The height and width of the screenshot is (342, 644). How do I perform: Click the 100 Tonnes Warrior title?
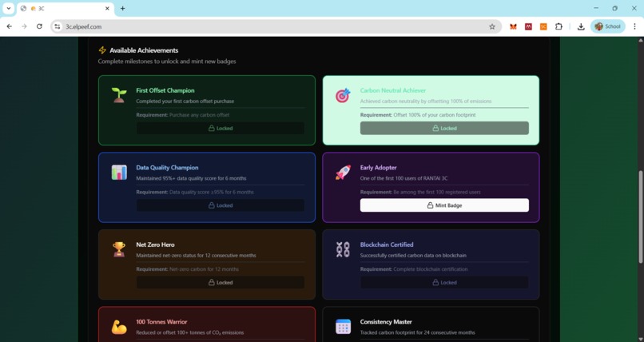pos(162,322)
